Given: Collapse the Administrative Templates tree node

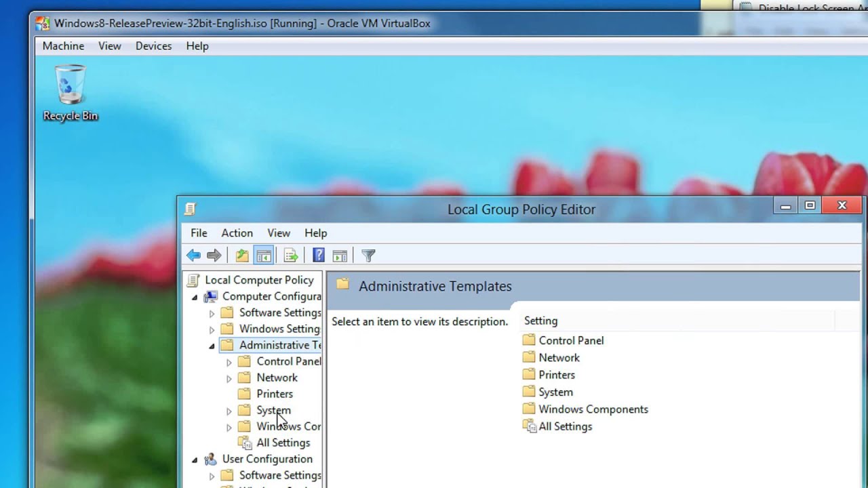Looking at the screenshot, I should pyautogui.click(x=212, y=346).
